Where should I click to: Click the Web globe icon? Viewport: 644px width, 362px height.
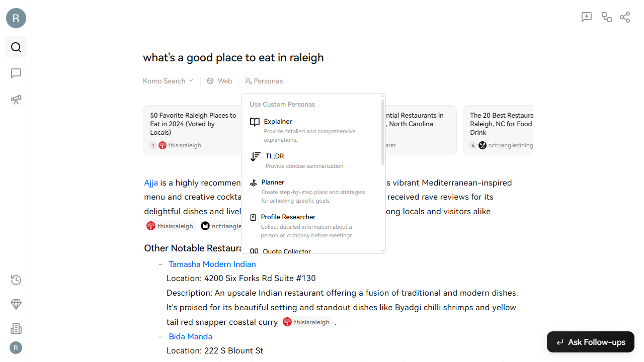[210, 81]
